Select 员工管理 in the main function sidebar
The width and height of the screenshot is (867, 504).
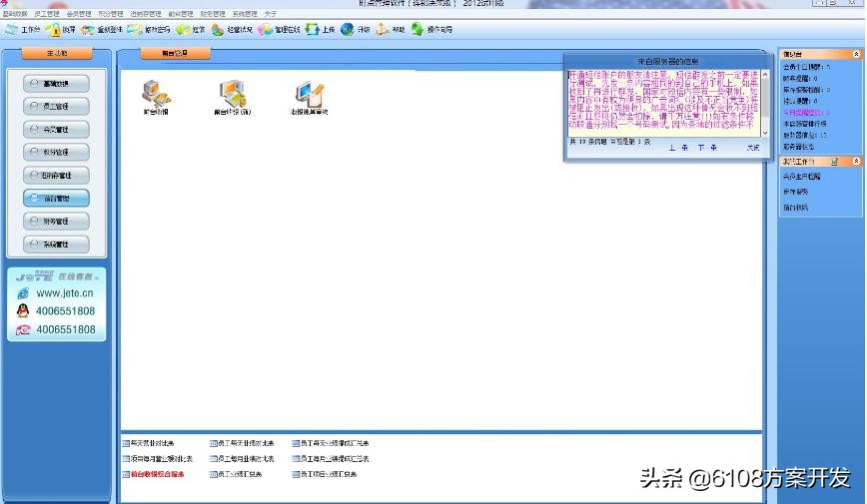point(56,106)
